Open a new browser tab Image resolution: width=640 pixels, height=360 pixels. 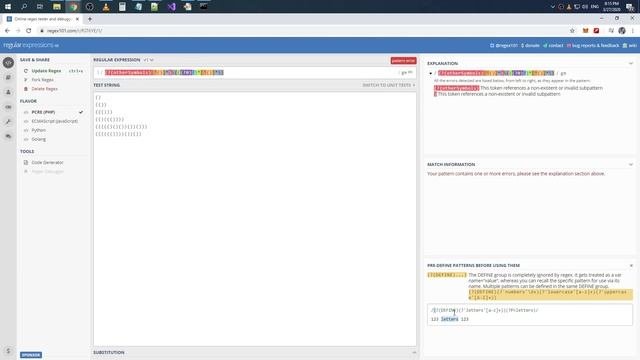click(90, 19)
